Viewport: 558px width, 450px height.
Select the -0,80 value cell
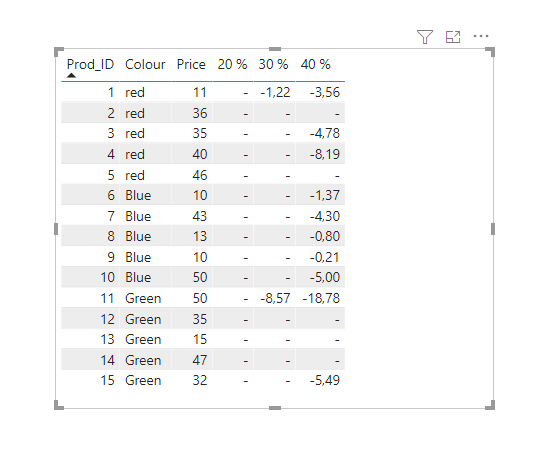tap(325, 236)
